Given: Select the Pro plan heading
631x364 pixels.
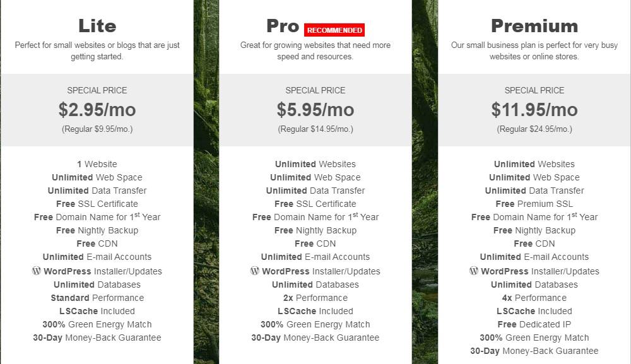Looking at the screenshot, I should [x=283, y=26].
